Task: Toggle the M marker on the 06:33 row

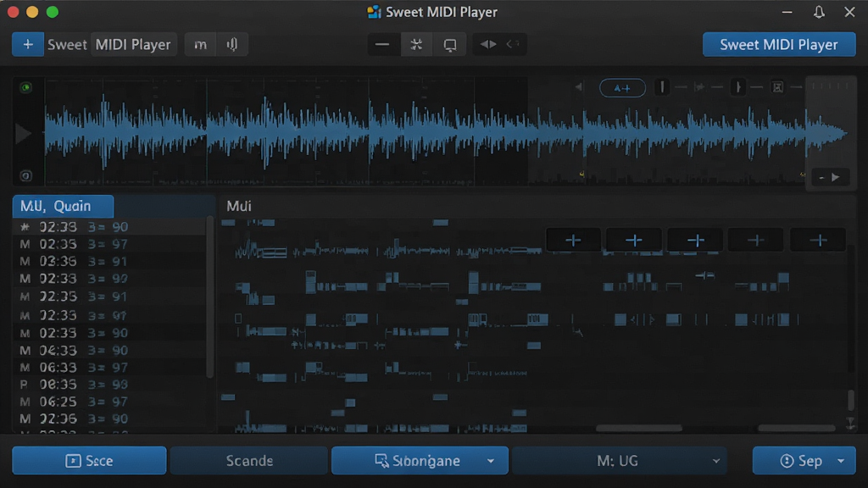Action: [25, 368]
